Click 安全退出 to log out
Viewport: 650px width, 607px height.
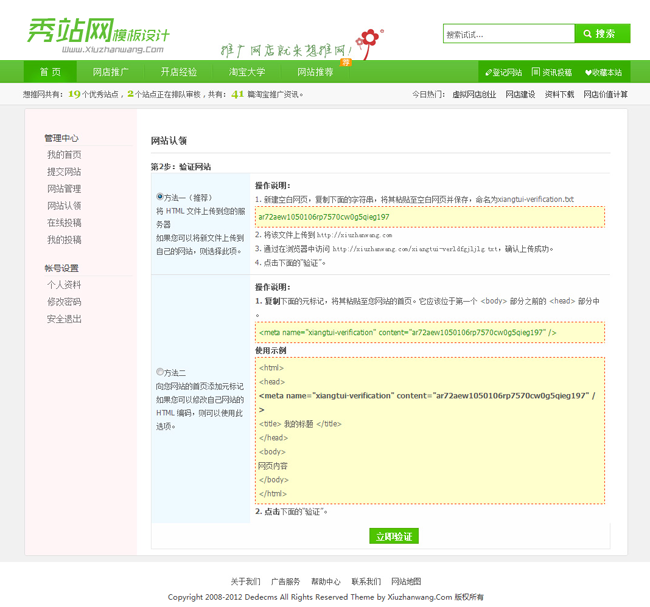tap(64, 319)
